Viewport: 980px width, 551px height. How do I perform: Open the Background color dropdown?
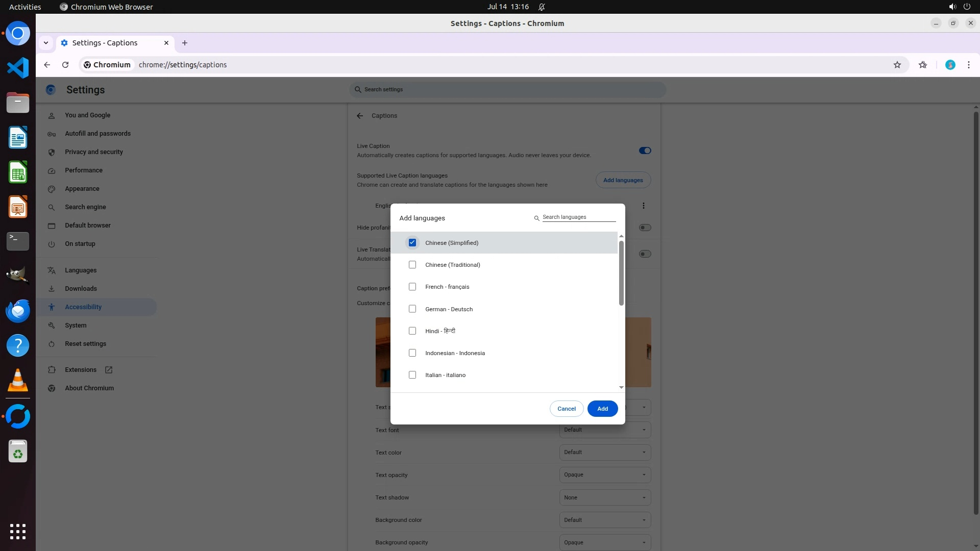point(605,520)
